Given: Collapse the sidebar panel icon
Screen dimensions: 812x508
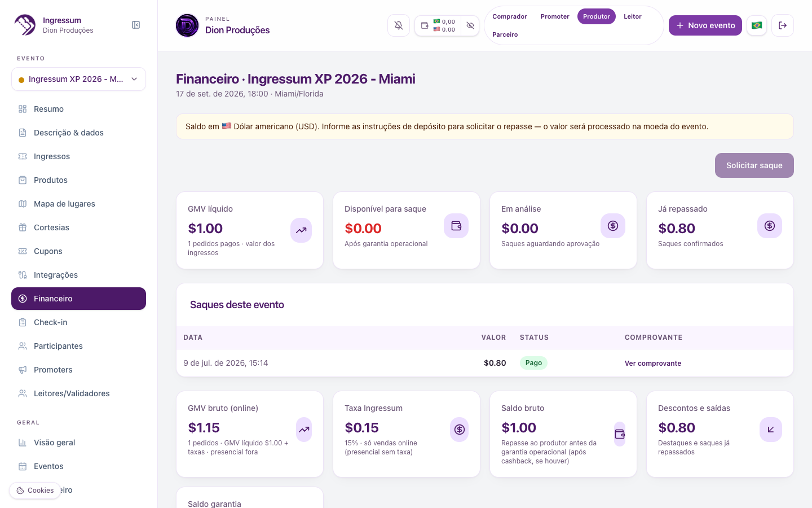Looking at the screenshot, I should click(136, 25).
